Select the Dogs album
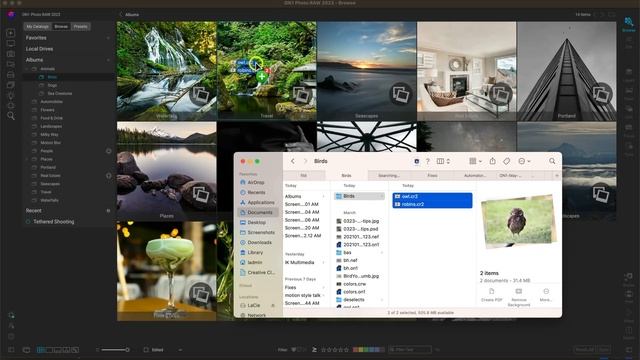640x360 pixels. click(52, 85)
